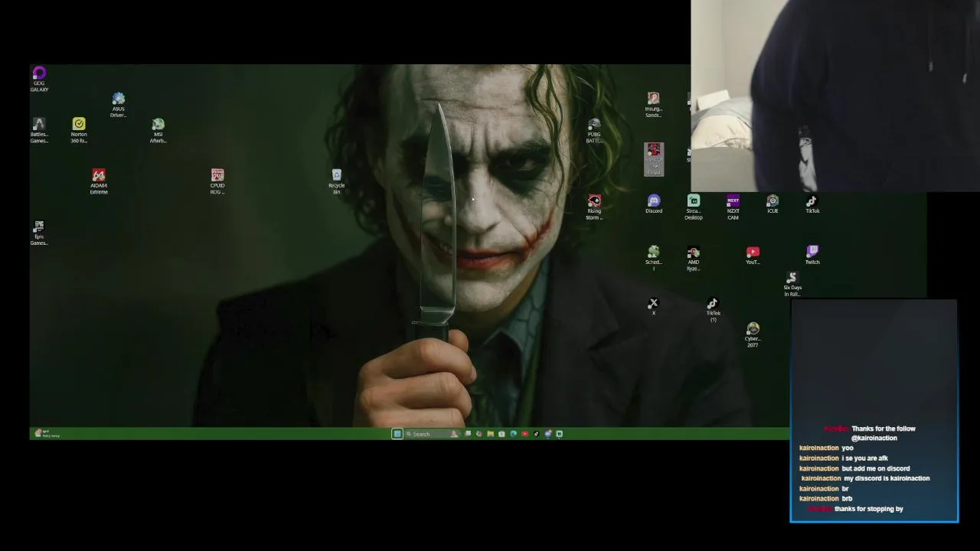
Task: Open the Insurgency Sandstorm desktop shortcut
Action: pos(653,105)
